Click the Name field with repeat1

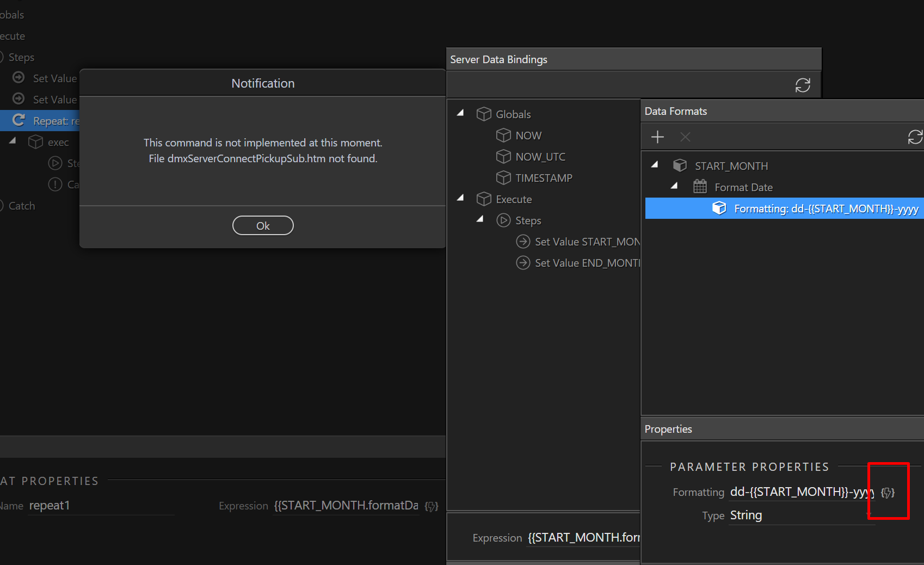pos(101,506)
